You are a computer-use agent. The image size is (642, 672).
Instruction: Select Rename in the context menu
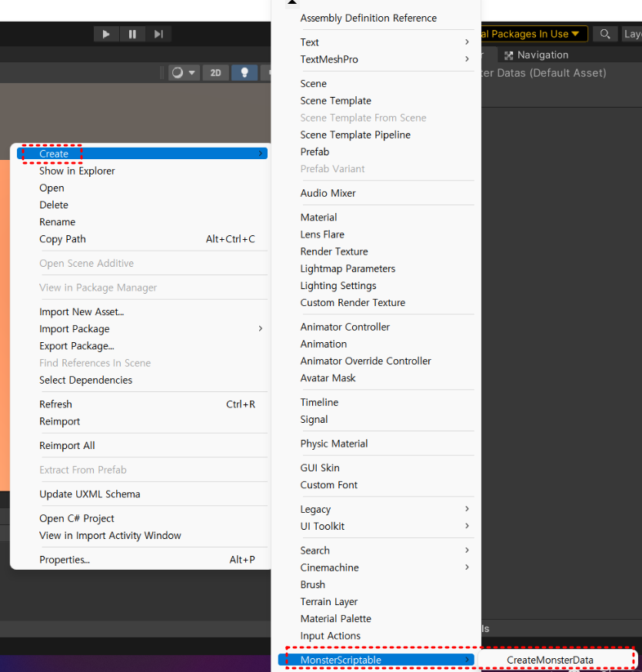coord(142,222)
